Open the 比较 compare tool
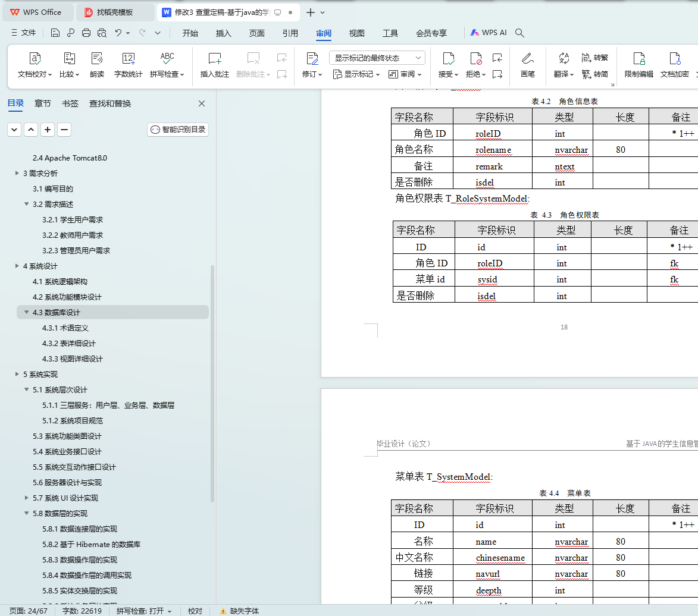The width and height of the screenshot is (698, 616). click(x=69, y=65)
